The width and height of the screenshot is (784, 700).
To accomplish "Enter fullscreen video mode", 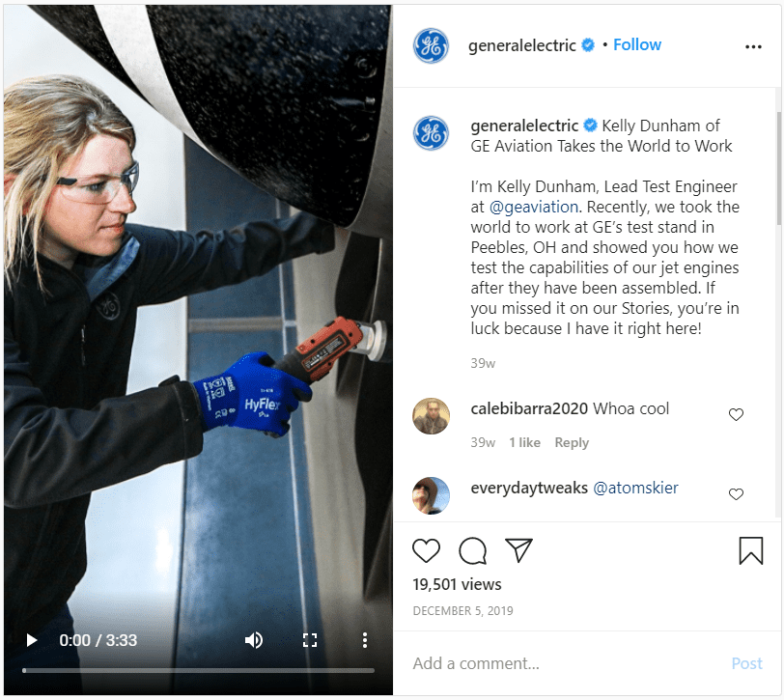I will tap(310, 640).
